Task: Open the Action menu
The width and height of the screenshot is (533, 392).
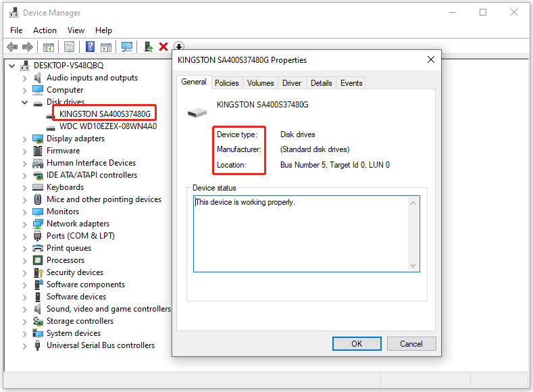Action: click(x=45, y=30)
